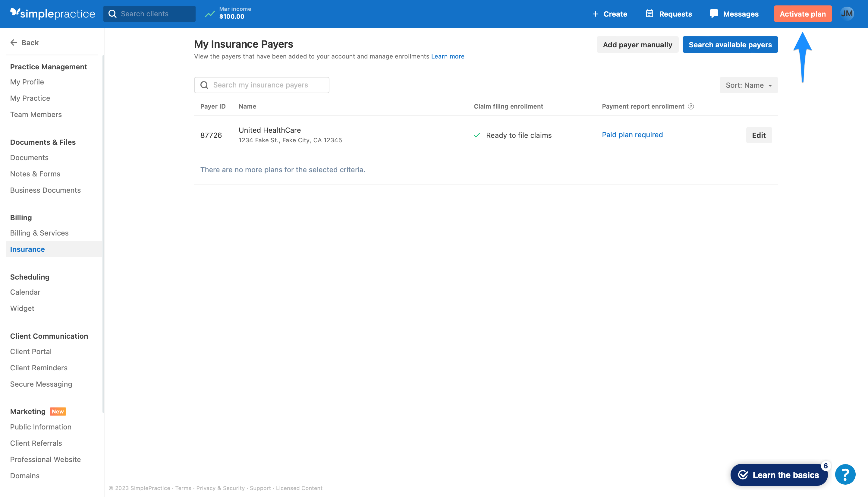Screen dimensions: 868x497
Task: Click the green income trend chart icon
Action: point(210,14)
